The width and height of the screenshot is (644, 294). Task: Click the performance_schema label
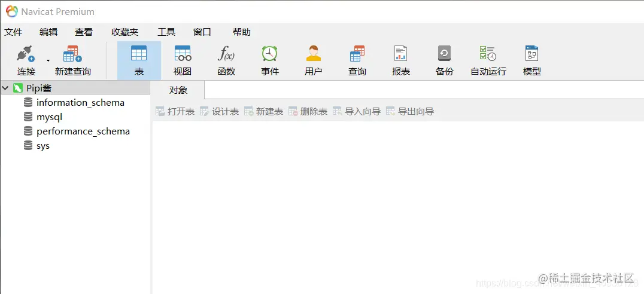click(x=83, y=131)
